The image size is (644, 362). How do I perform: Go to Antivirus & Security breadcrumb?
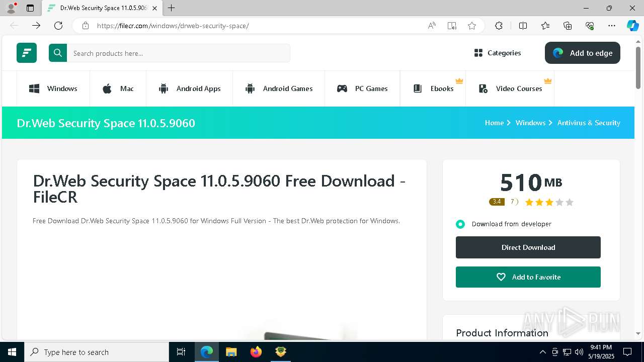coord(589,123)
